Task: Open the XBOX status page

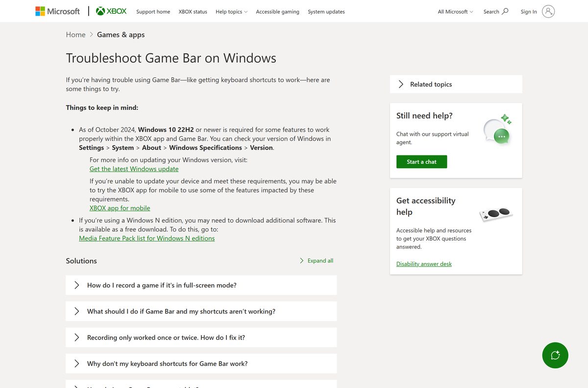Action: 193,12
